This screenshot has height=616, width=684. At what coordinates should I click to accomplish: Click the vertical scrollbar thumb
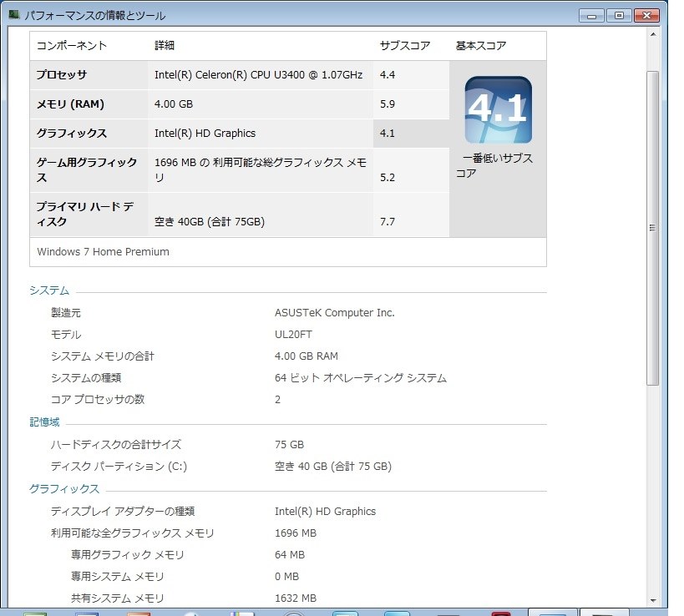click(x=652, y=228)
